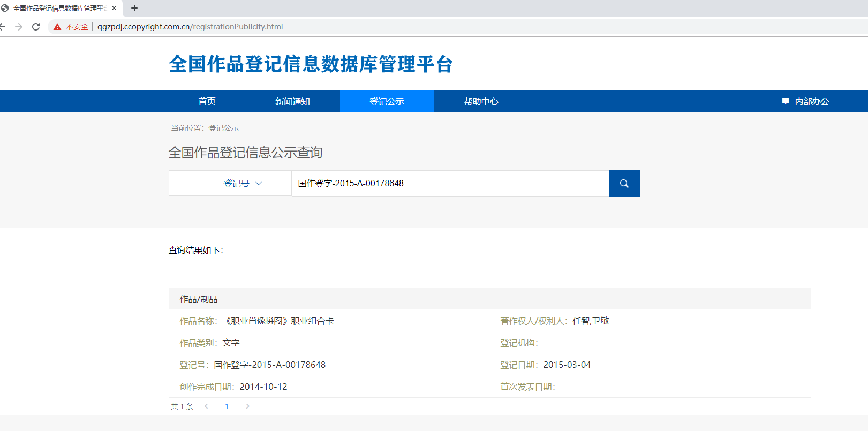Click the registration number search field

[x=450, y=184]
